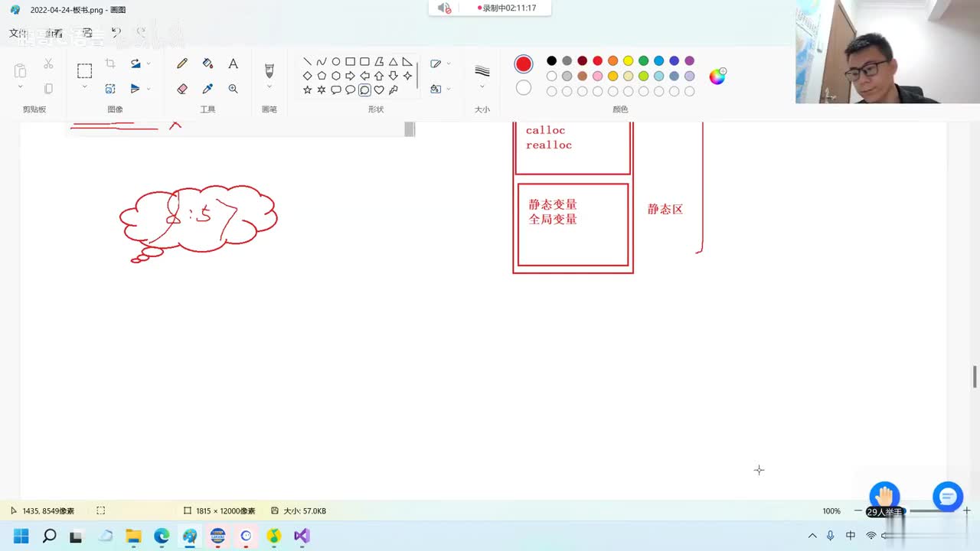Click the Undo arrow in title bar
The width and height of the screenshot is (980, 551).
click(x=116, y=33)
